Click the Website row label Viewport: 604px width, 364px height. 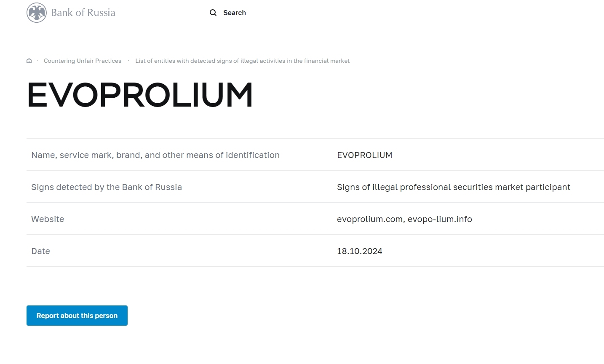(x=48, y=219)
